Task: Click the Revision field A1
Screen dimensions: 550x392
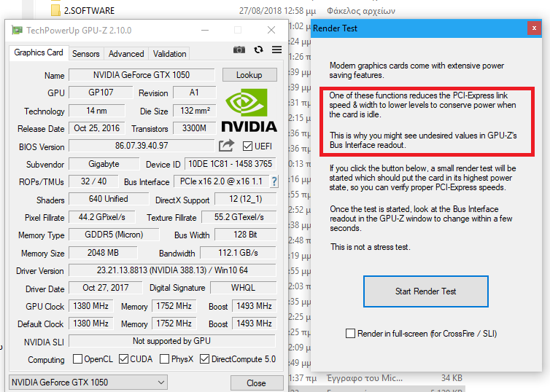Action: (x=194, y=93)
